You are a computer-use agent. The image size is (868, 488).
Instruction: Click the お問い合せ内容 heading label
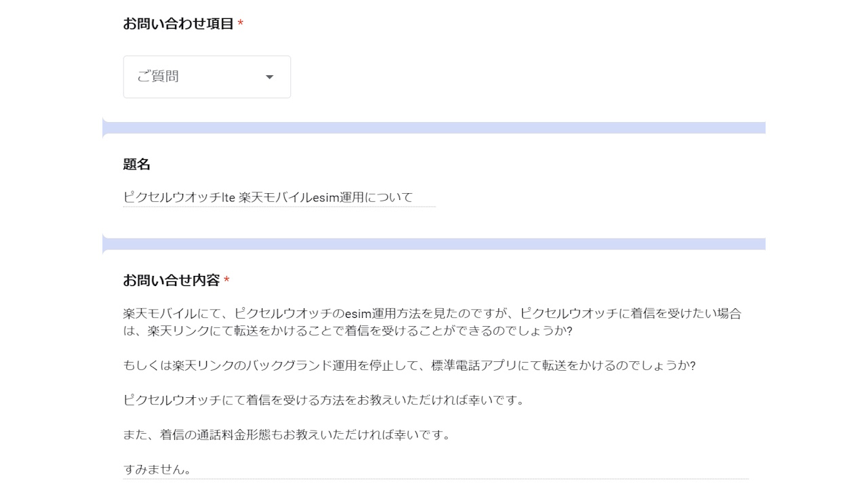pos(172,280)
